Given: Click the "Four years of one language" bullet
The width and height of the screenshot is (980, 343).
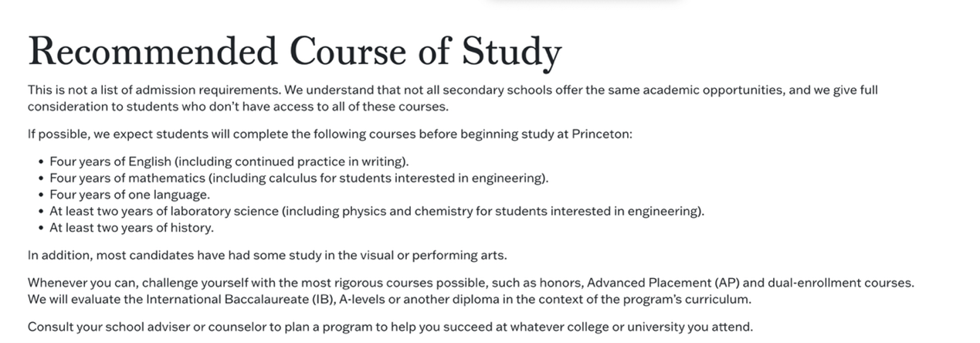Looking at the screenshot, I should point(129,195).
